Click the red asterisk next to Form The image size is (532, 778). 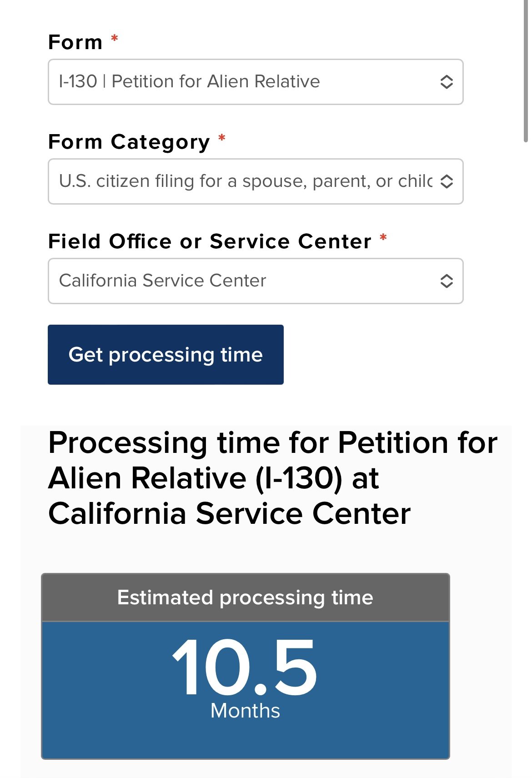[x=115, y=39]
